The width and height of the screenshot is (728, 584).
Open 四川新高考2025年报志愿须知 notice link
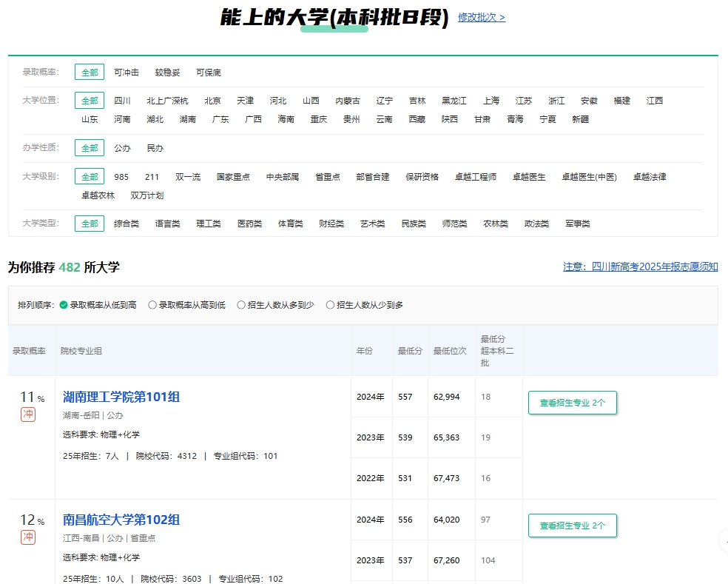coord(640,267)
